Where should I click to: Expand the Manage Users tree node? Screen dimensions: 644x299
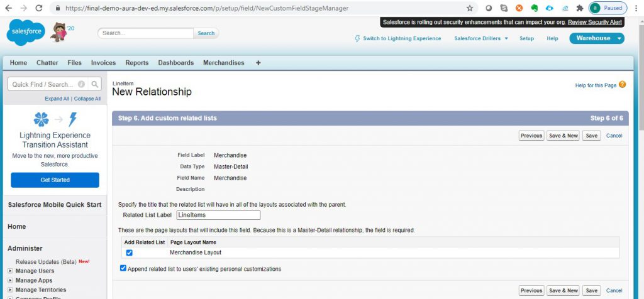(10, 271)
